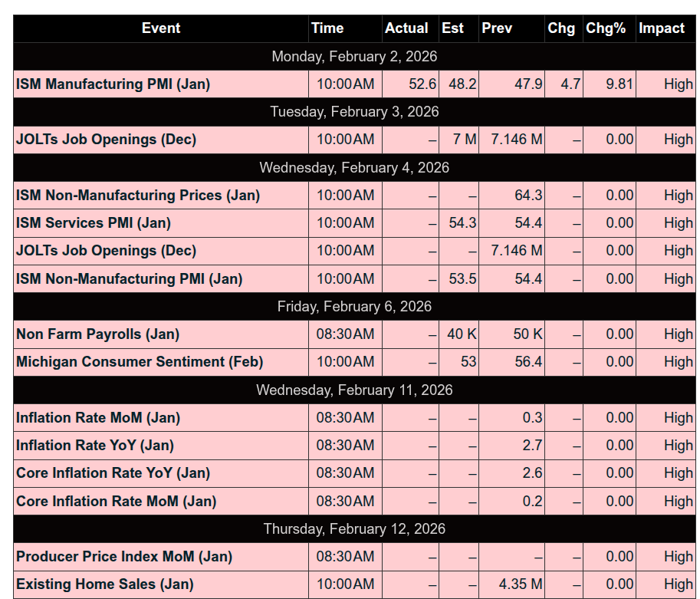Image resolution: width=700 pixels, height=599 pixels.
Task: Open ISM Manufacturing PMI (Jan) event
Action: [113, 84]
